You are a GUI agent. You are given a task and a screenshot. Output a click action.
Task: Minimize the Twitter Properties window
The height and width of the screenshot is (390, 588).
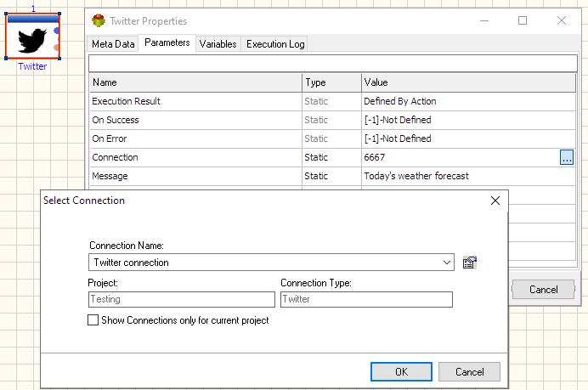(484, 20)
